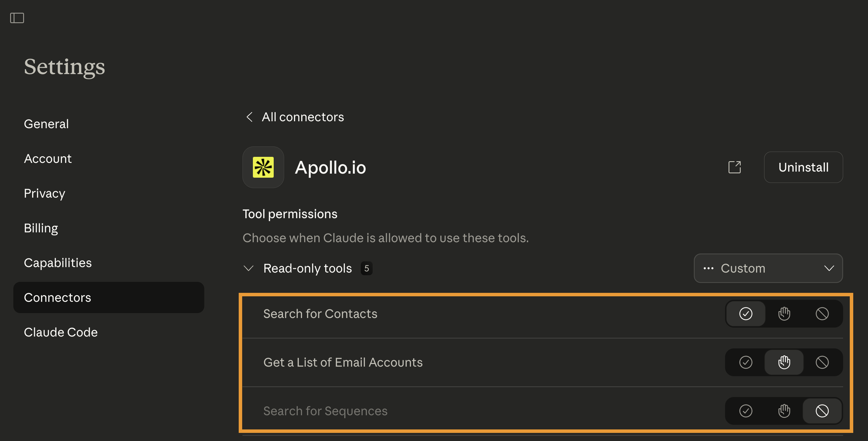Block Get a List of Email Accounts tool
Image resolution: width=868 pixels, height=441 pixels.
click(x=822, y=362)
